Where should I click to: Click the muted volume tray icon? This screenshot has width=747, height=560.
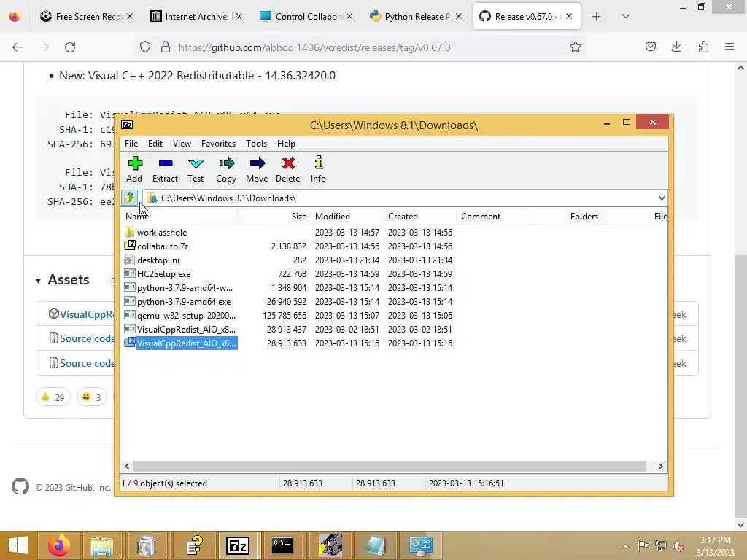tap(678, 546)
